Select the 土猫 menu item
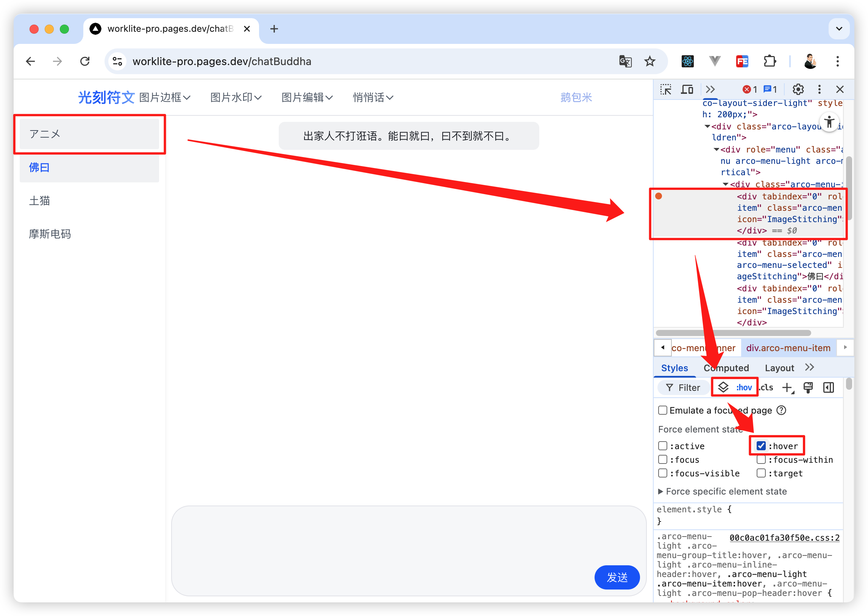Image resolution: width=868 pixels, height=616 pixels. (x=89, y=201)
